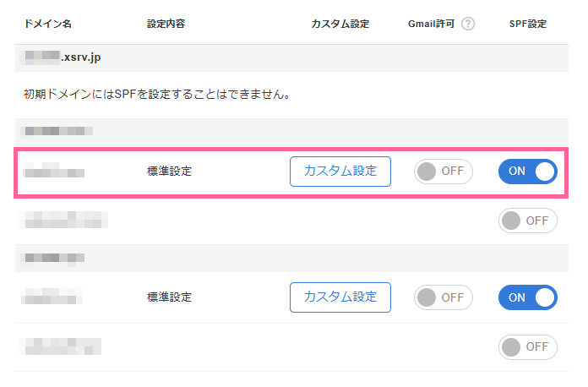Enable SPF OFF toggle just below highlighted row

click(x=528, y=221)
